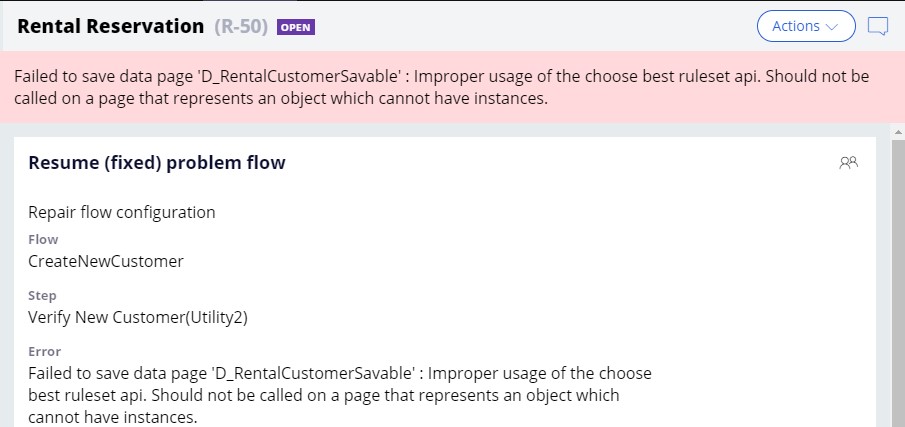Viewport: 905px width, 427px height.
Task: Click the Error field label
Action: (x=44, y=351)
